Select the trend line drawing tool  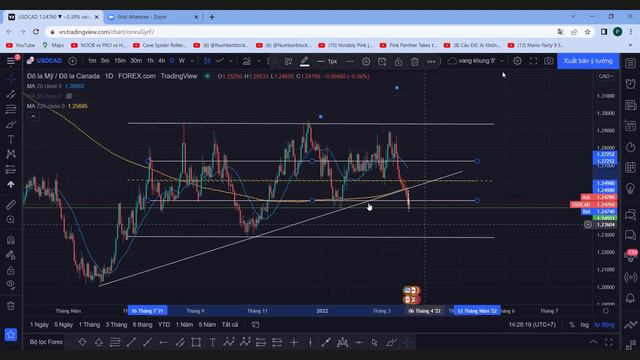(11, 94)
